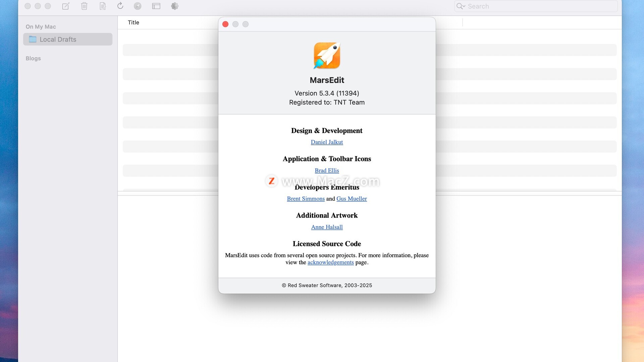Toggle the preview pane layout icon
Image resolution: width=644 pixels, height=362 pixels.
pos(156,6)
